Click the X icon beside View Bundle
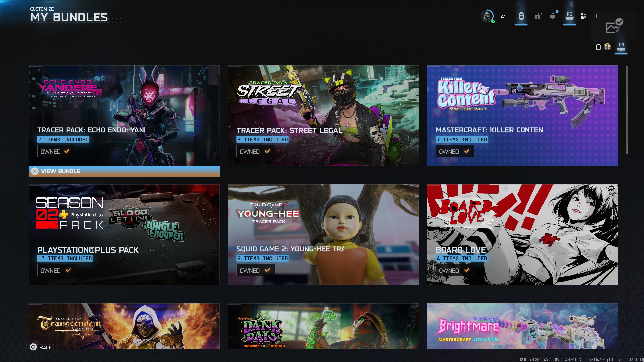This screenshot has width=644, height=362. point(35,171)
